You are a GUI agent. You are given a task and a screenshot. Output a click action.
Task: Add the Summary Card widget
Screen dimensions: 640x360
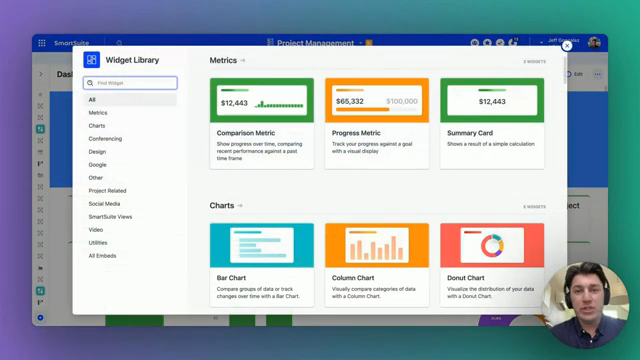(x=492, y=123)
